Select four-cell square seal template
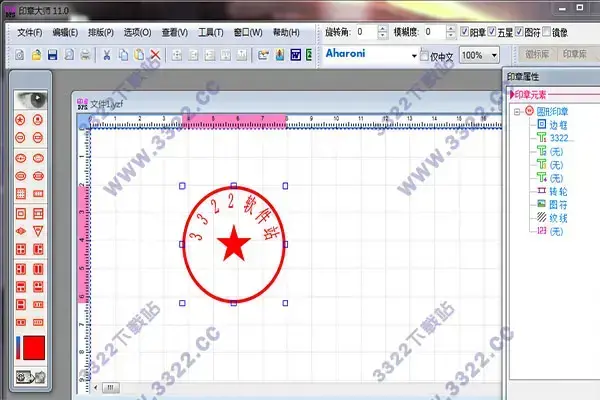 pos(21,250)
